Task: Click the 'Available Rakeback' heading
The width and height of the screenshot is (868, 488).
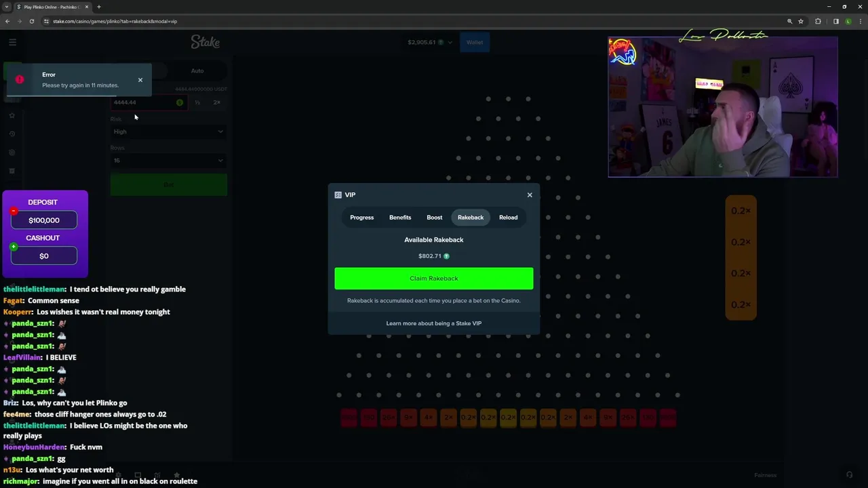Action: (434, 240)
